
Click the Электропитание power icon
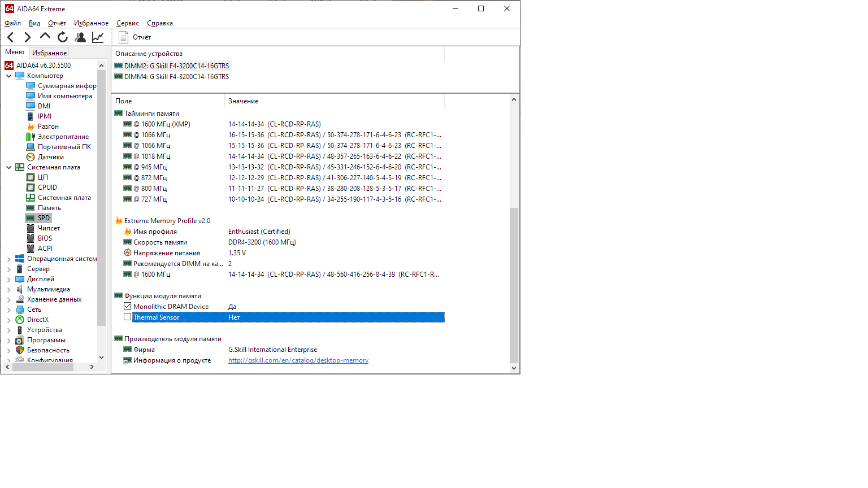coord(31,137)
